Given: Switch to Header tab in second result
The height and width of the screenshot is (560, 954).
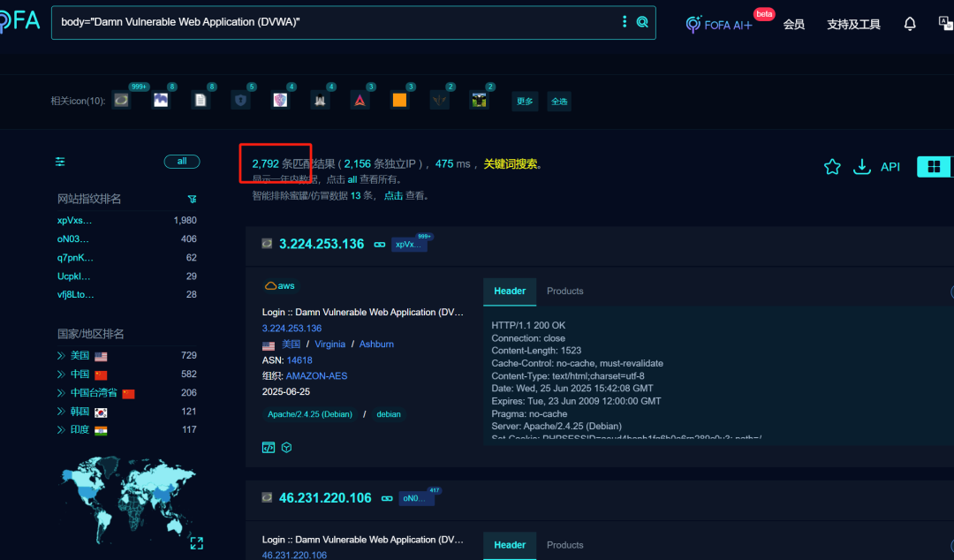Looking at the screenshot, I should (x=510, y=545).
